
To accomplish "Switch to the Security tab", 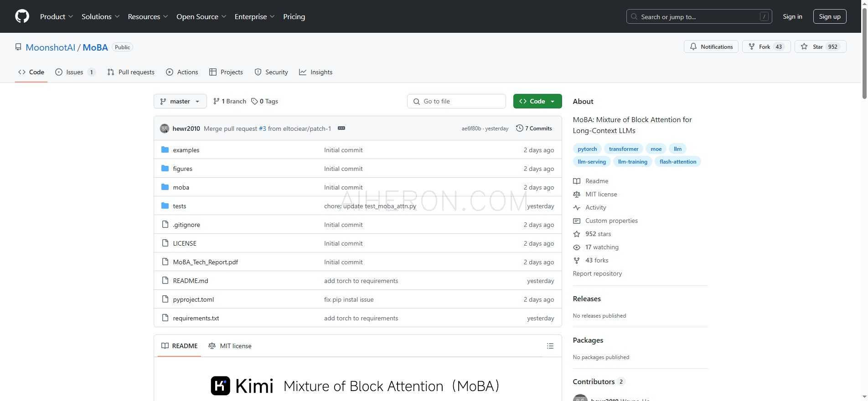I will (271, 72).
